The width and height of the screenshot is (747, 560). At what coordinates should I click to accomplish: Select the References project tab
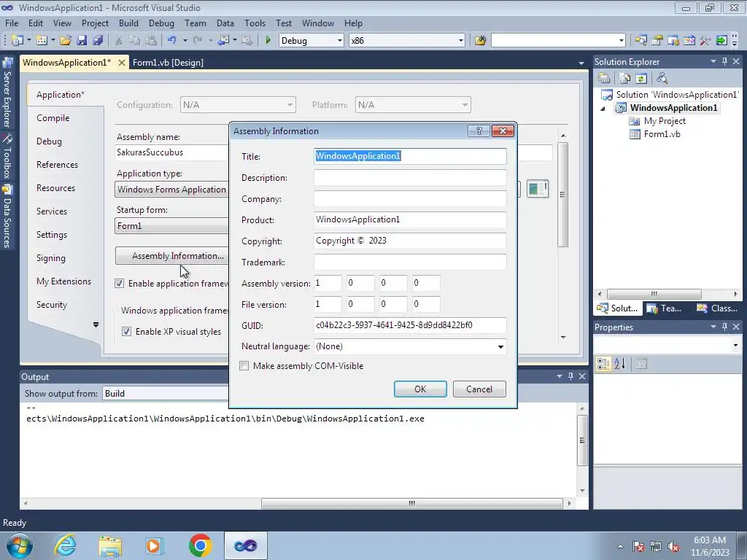[57, 165]
